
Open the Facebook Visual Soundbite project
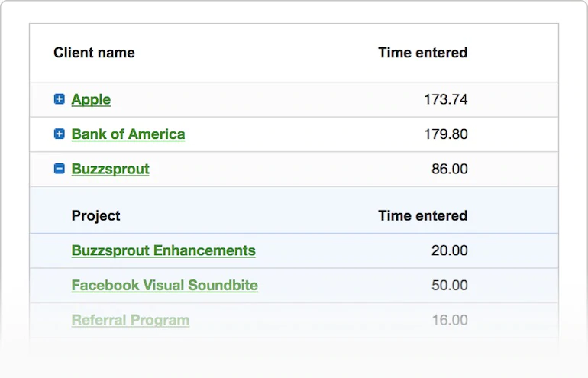click(165, 286)
